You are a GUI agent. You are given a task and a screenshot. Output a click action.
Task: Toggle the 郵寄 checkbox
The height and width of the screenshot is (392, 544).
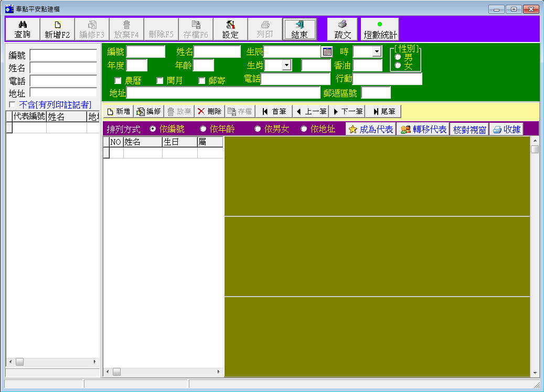pos(202,81)
